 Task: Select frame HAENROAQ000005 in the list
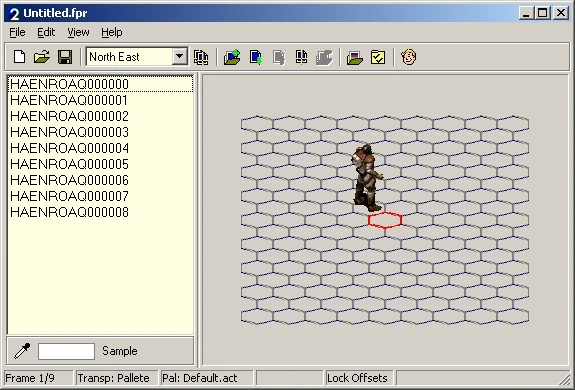[100, 164]
